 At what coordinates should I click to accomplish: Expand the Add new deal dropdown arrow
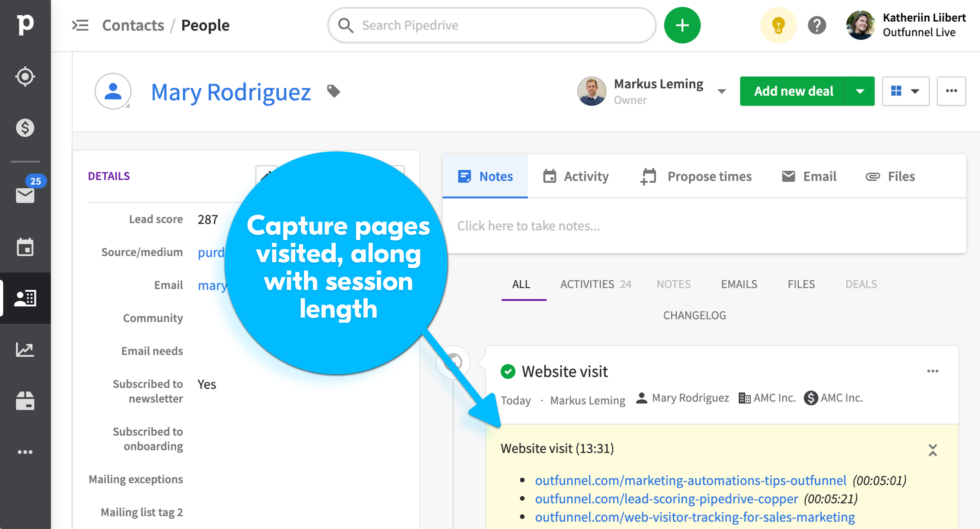coord(863,90)
